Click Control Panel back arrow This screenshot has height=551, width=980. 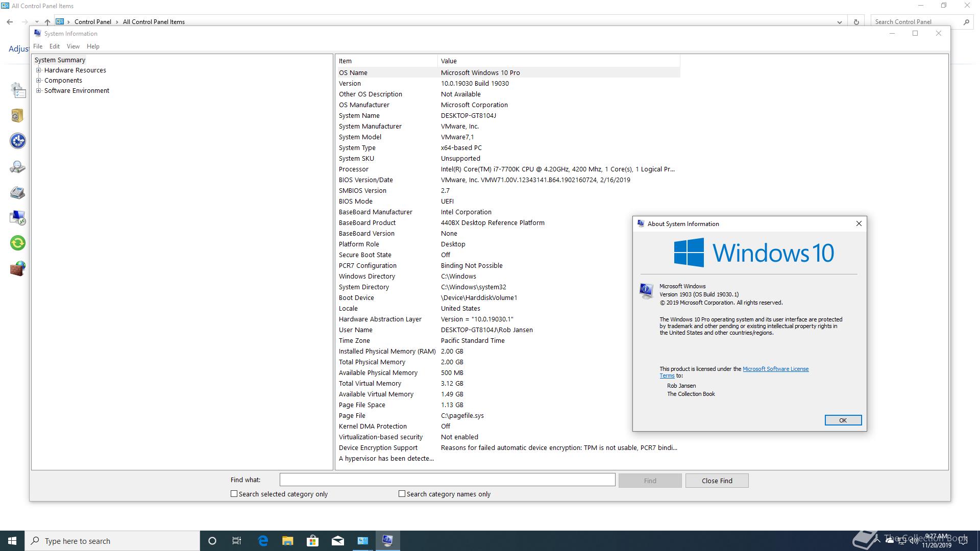point(10,22)
